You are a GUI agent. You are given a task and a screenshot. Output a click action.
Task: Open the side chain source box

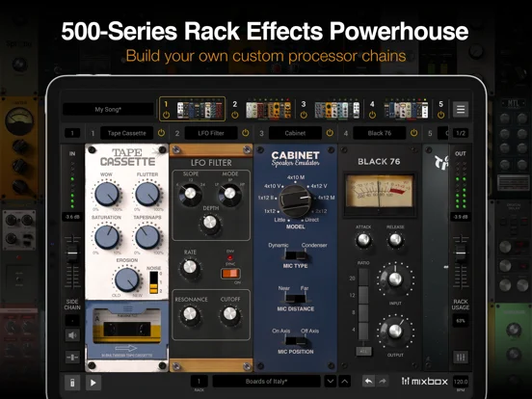point(72,320)
